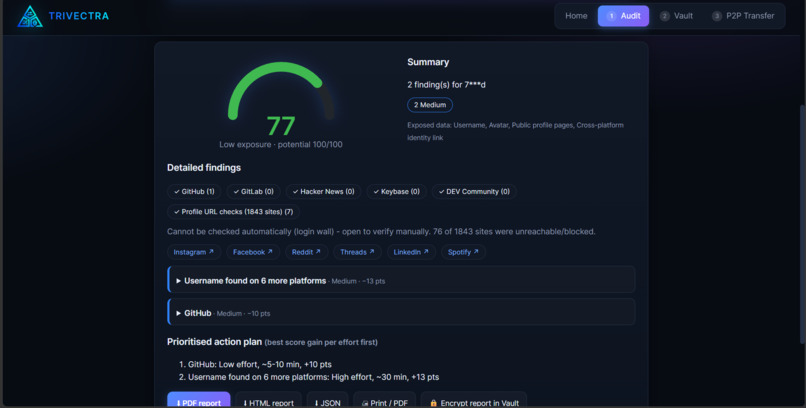Screen dimensions: 806x408
Task: Expand the GitHub Medium finding
Action: click(401, 312)
